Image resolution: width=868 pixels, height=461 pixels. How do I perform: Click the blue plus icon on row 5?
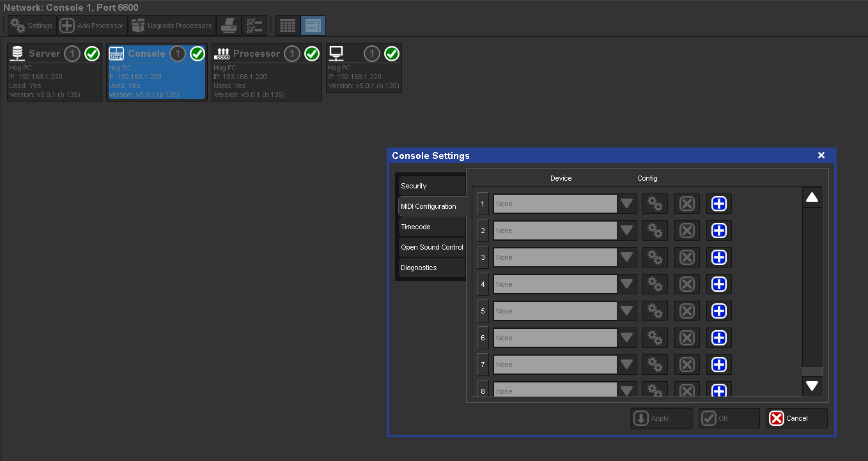[x=719, y=311]
